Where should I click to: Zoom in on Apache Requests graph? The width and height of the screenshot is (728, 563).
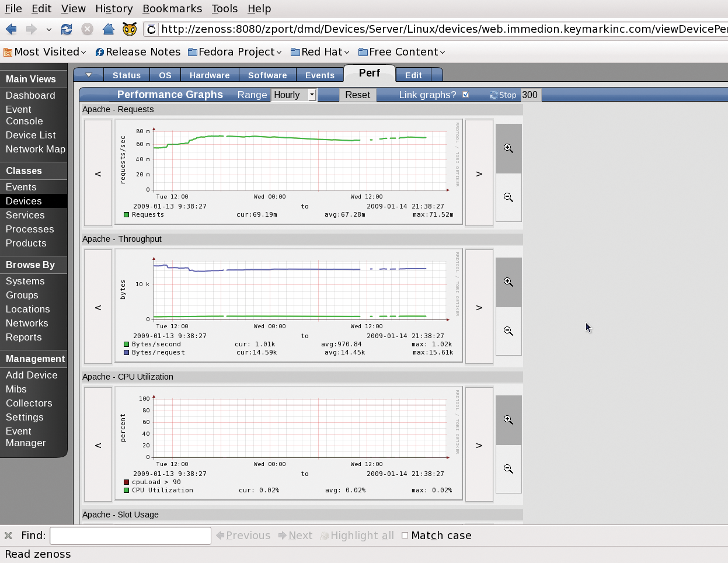point(508,148)
